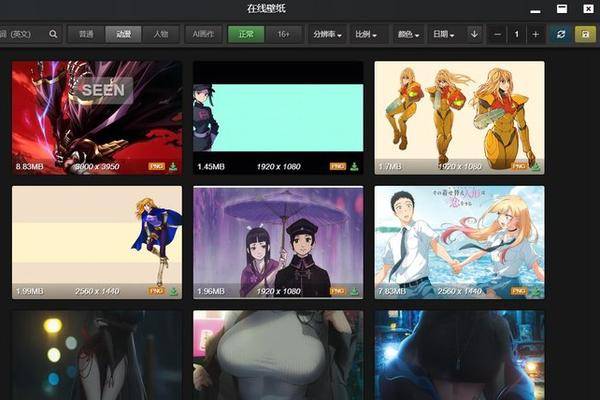Decrease page number with minus button
The height and width of the screenshot is (400, 600).
[x=497, y=34]
